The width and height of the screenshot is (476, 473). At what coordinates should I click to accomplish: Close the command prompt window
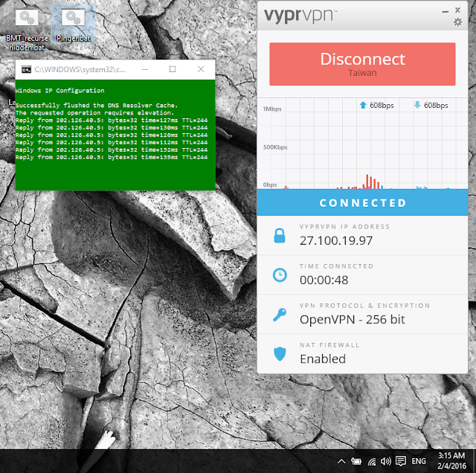click(201, 69)
